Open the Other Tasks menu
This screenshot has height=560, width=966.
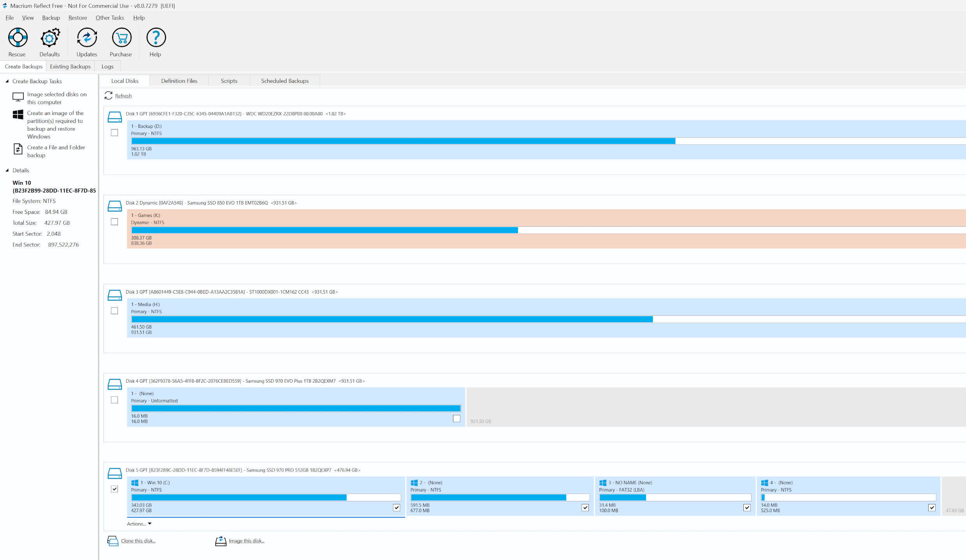110,17
